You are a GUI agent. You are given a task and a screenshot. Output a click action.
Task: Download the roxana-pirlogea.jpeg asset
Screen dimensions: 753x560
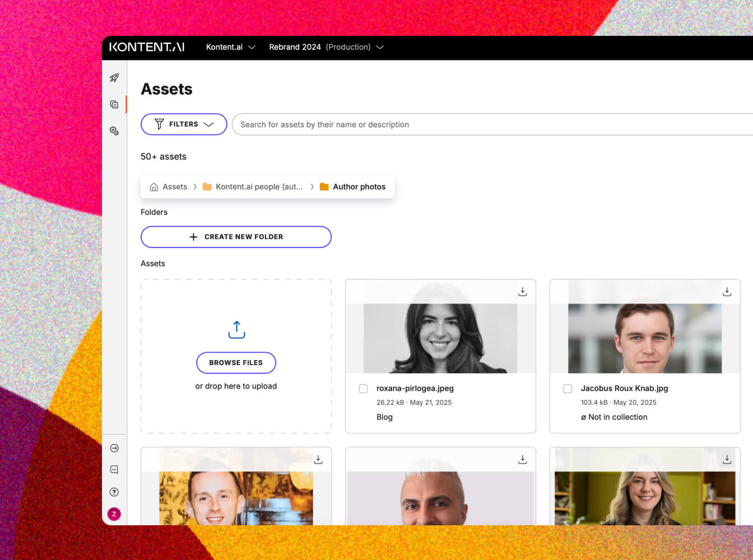point(522,292)
